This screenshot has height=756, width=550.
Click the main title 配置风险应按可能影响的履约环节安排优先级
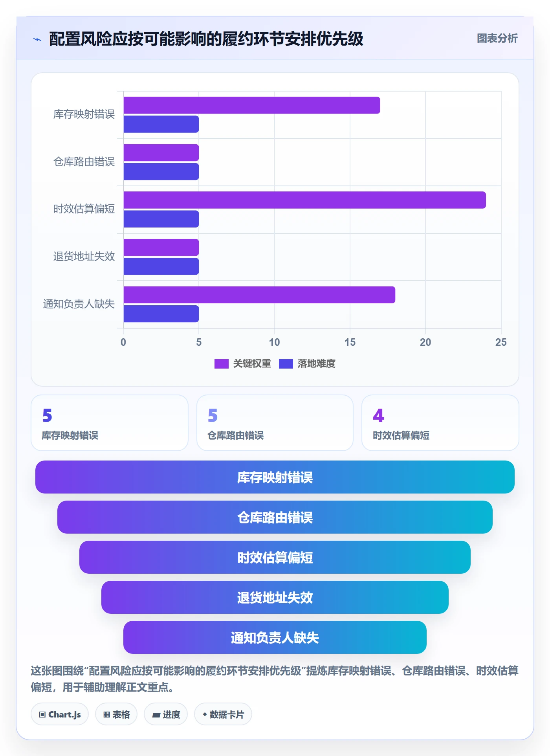pos(206,39)
